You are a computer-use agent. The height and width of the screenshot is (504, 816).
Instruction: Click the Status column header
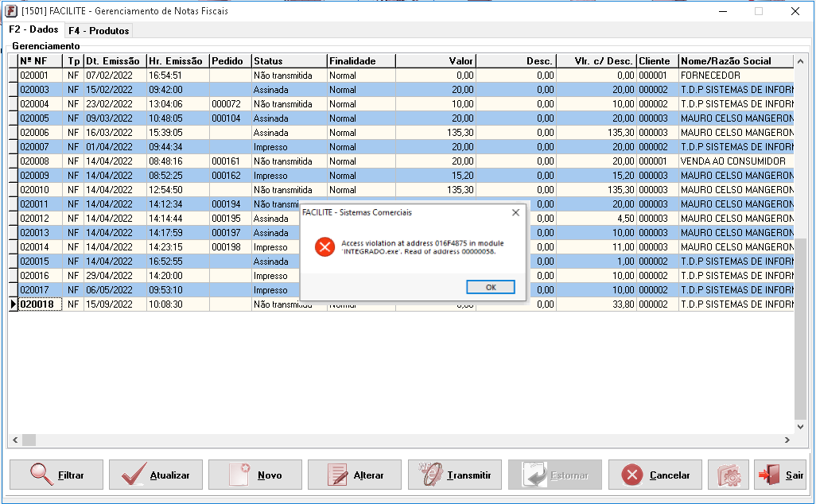coord(289,61)
